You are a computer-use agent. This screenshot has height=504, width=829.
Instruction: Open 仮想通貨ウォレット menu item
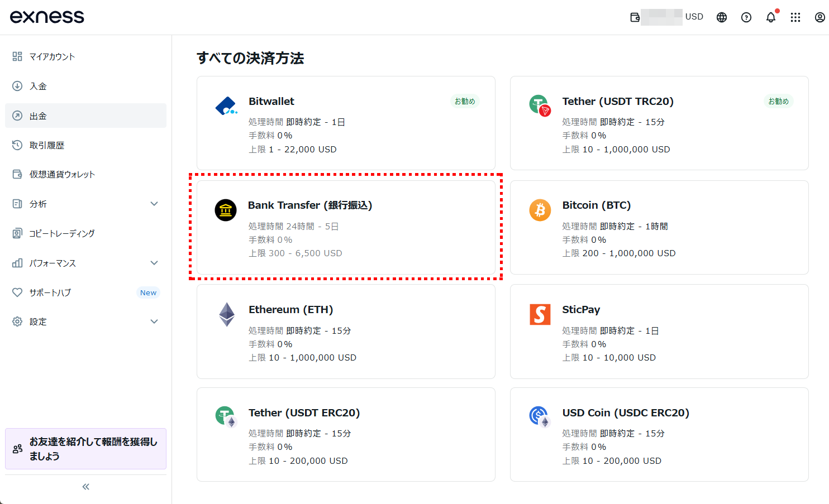(85, 174)
